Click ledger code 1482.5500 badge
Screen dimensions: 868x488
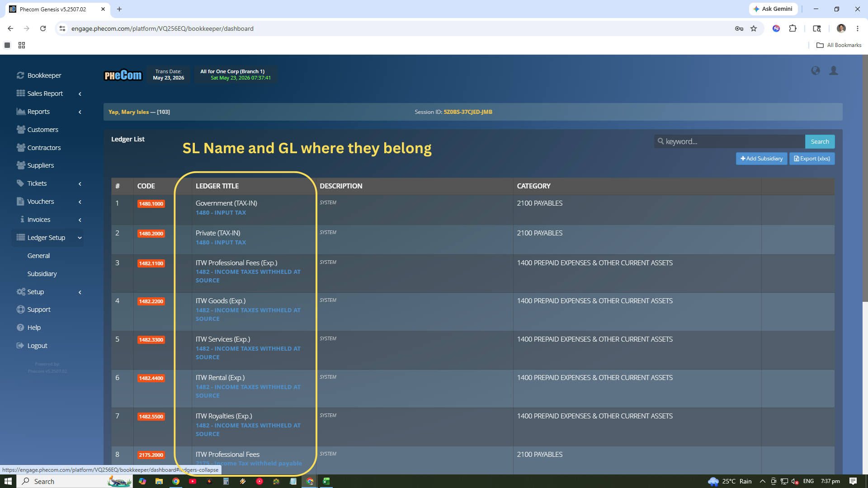(x=151, y=417)
